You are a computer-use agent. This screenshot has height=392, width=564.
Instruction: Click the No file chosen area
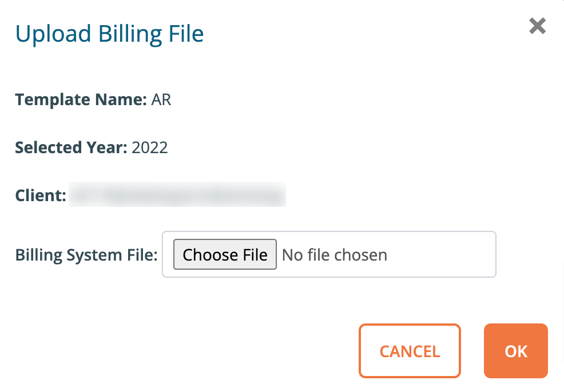tap(335, 254)
